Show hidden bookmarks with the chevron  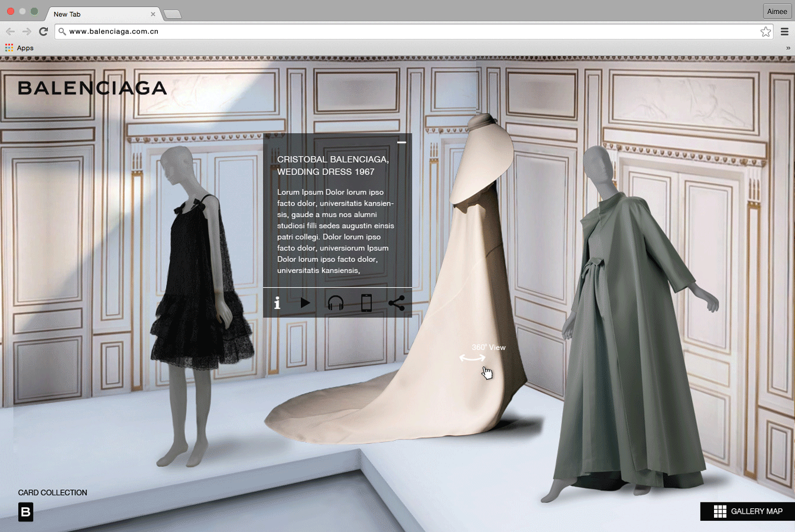click(788, 48)
